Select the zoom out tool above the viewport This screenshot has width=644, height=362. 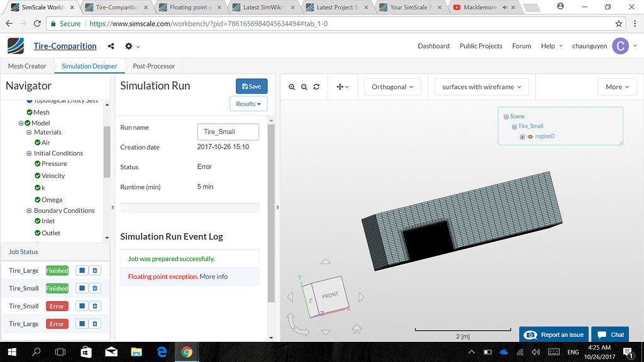(304, 86)
